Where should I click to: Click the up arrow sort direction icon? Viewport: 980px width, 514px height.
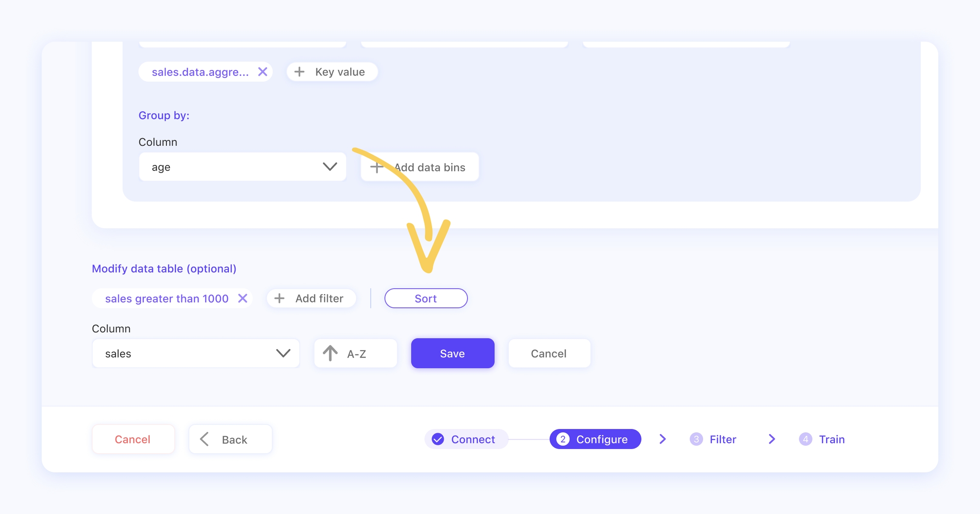tap(330, 353)
